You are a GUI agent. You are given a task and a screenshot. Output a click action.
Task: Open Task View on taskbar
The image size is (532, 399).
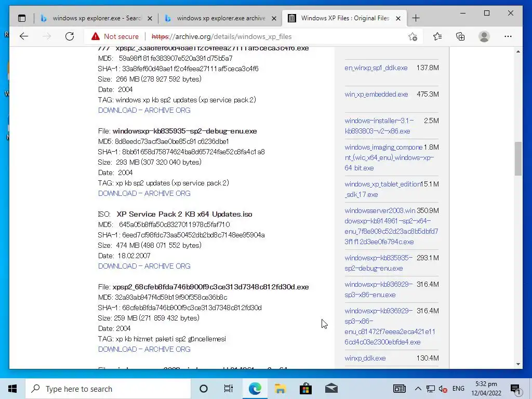pos(229,389)
